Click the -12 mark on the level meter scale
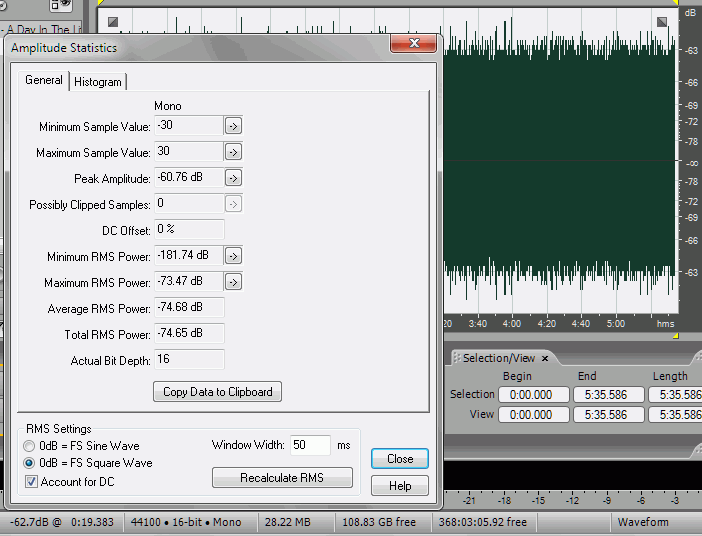The height and width of the screenshot is (536, 702). [572, 500]
